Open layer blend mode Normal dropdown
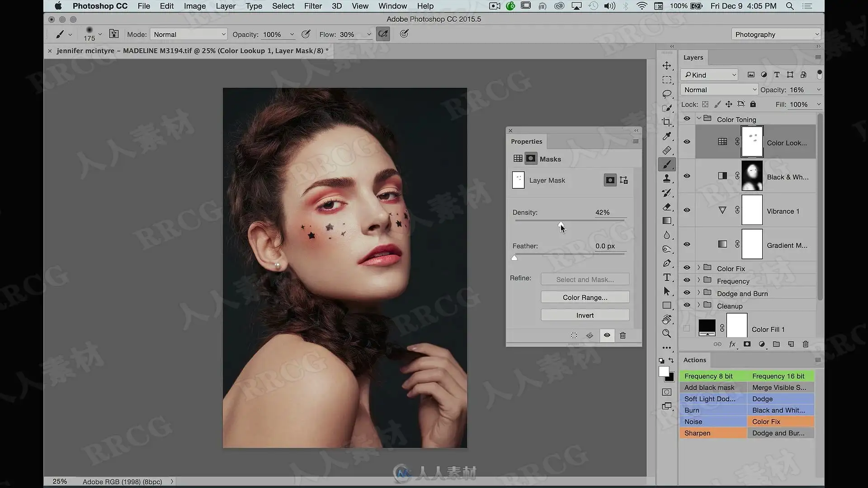The height and width of the screenshot is (488, 868). pyautogui.click(x=719, y=90)
